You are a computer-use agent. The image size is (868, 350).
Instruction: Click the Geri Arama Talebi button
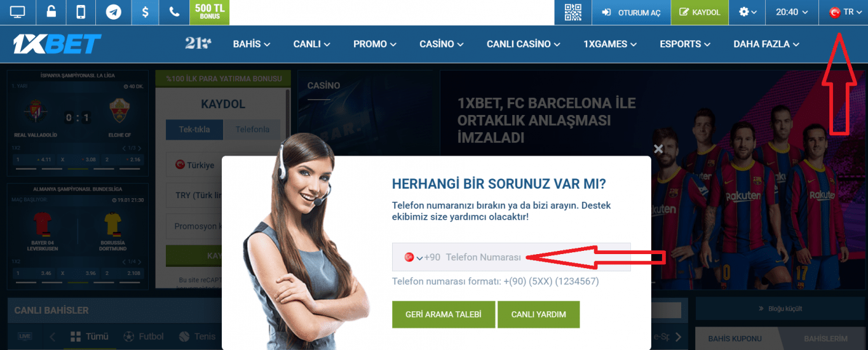pyautogui.click(x=444, y=314)
